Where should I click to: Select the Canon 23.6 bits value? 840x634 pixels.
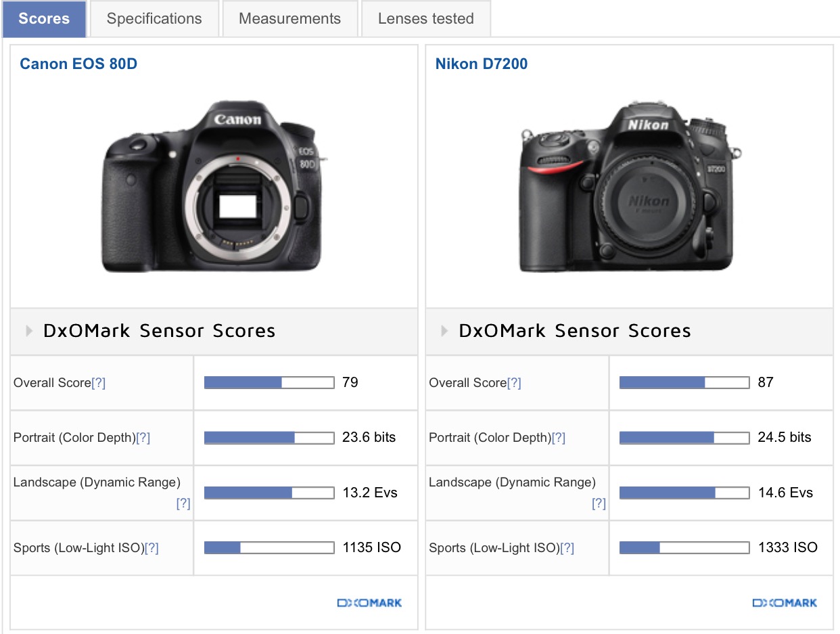pos(369,437)
